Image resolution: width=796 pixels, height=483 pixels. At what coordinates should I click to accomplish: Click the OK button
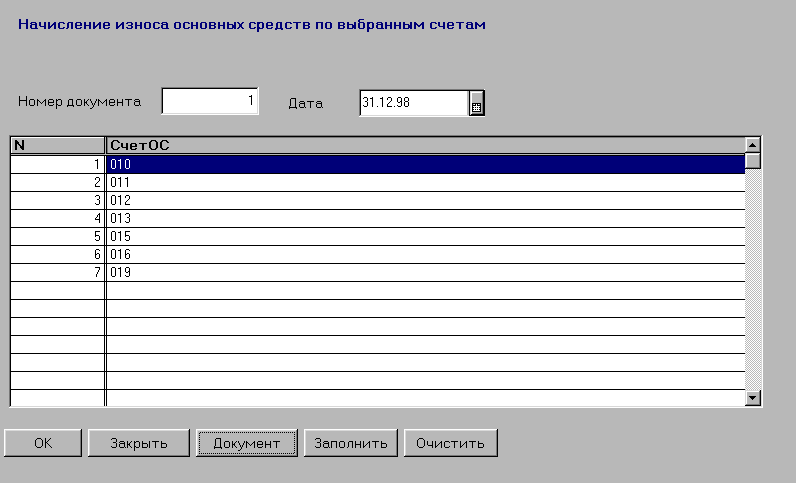(x=43, y=443)
